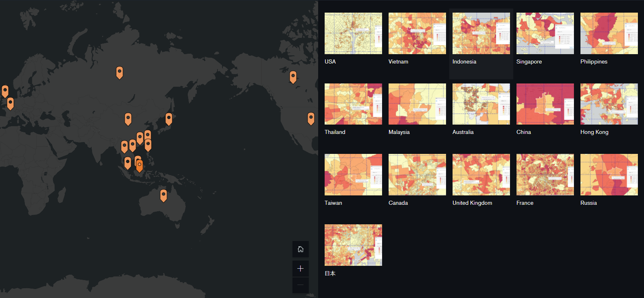Select the map pin located in Russia

coord(119,72)
